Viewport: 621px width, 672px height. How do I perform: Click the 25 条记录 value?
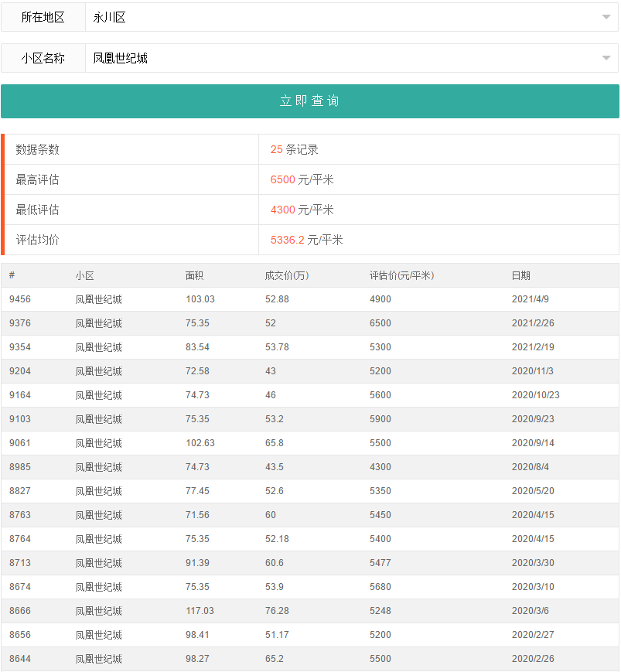[294, 149]
